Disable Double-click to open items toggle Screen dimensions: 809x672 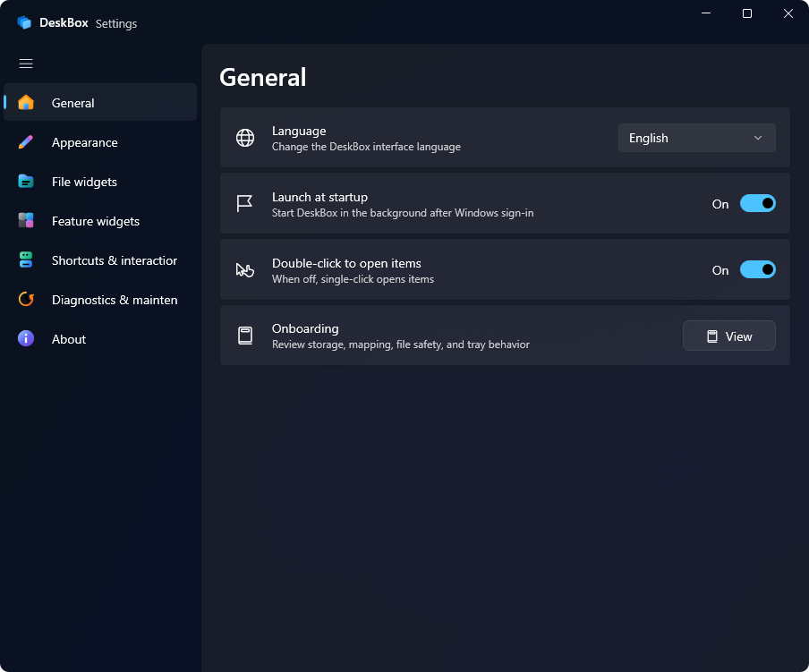(x=757, y=269)
